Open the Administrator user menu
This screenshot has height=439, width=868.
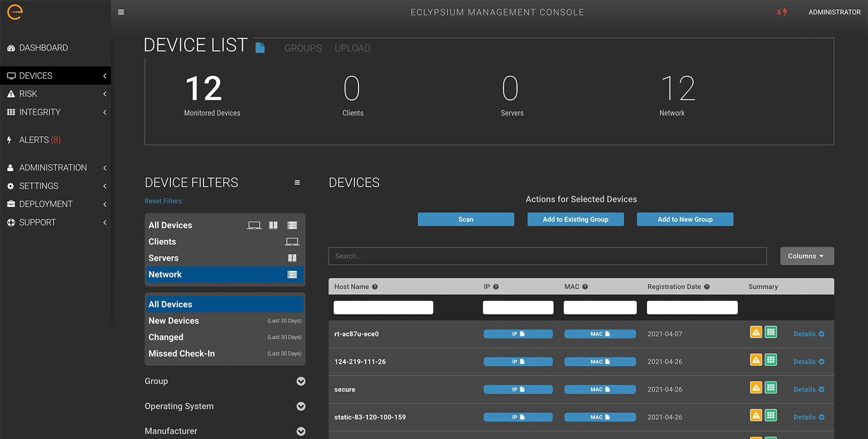pos(834,12)
